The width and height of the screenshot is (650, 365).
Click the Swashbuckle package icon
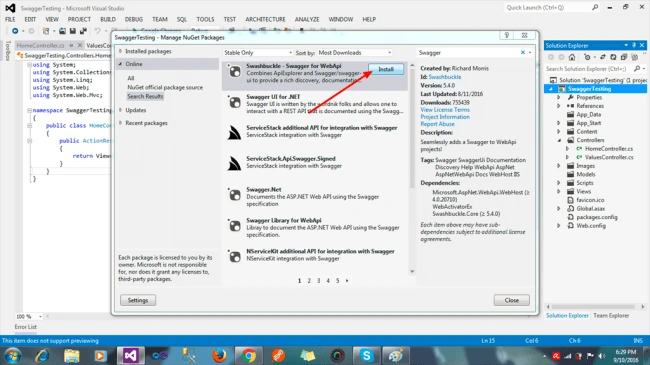[235, 71]
